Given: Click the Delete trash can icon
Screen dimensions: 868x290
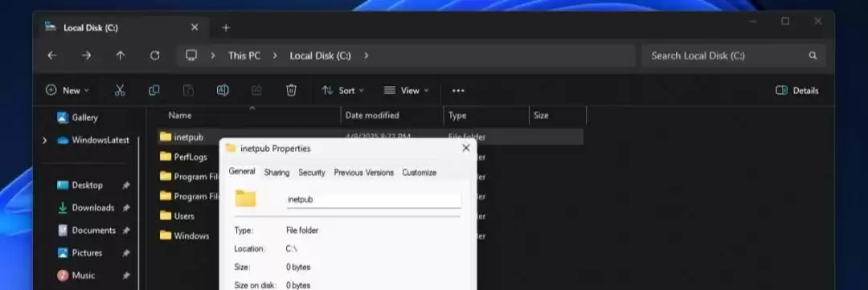Looking at the screenshot, I should pos(291,90).
